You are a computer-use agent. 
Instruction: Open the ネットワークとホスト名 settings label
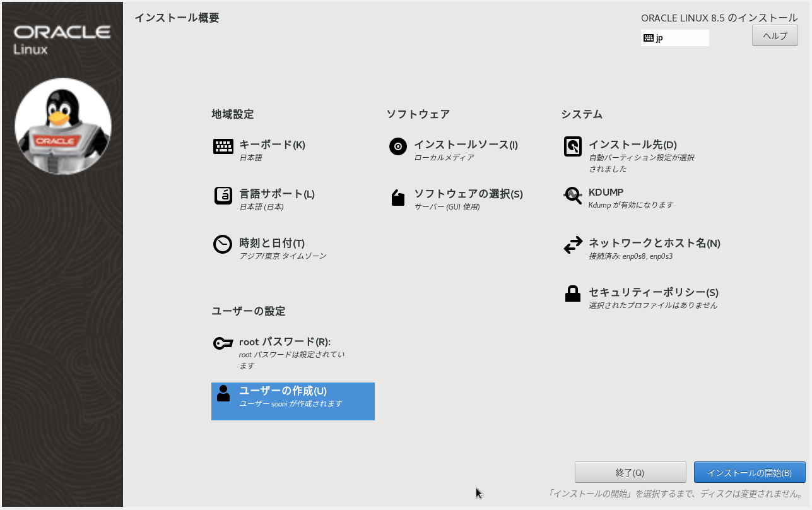click(x=654, y=243)
